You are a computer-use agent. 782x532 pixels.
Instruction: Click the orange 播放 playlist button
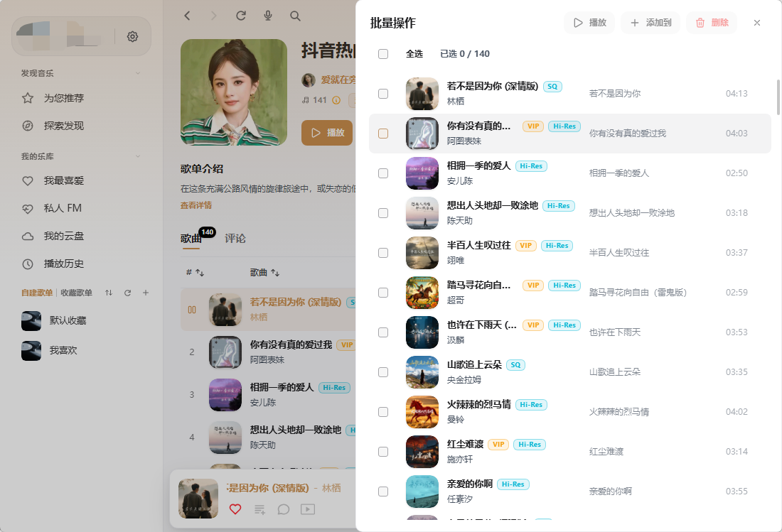327,133
